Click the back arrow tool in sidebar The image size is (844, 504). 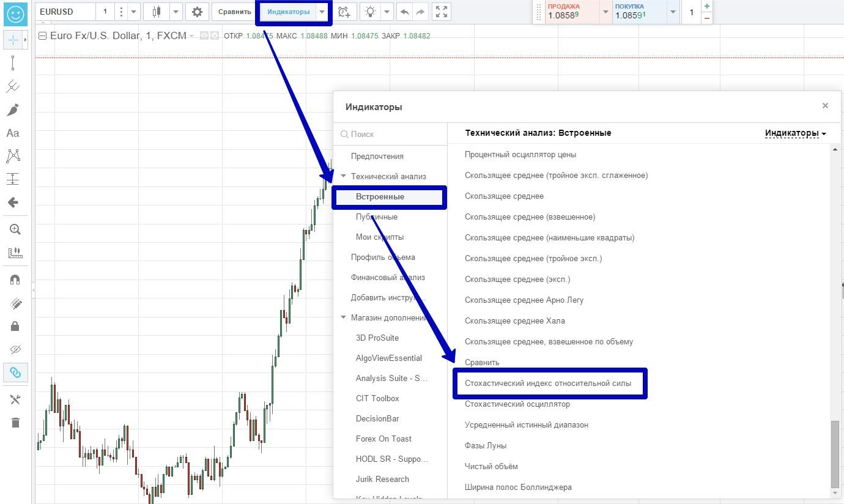13,202
